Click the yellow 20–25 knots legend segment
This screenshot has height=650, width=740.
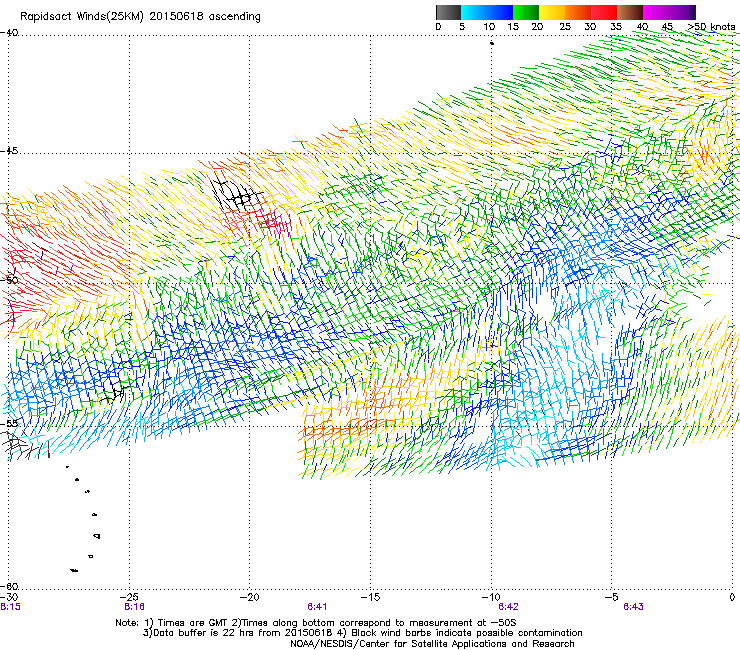coord(552,12)
